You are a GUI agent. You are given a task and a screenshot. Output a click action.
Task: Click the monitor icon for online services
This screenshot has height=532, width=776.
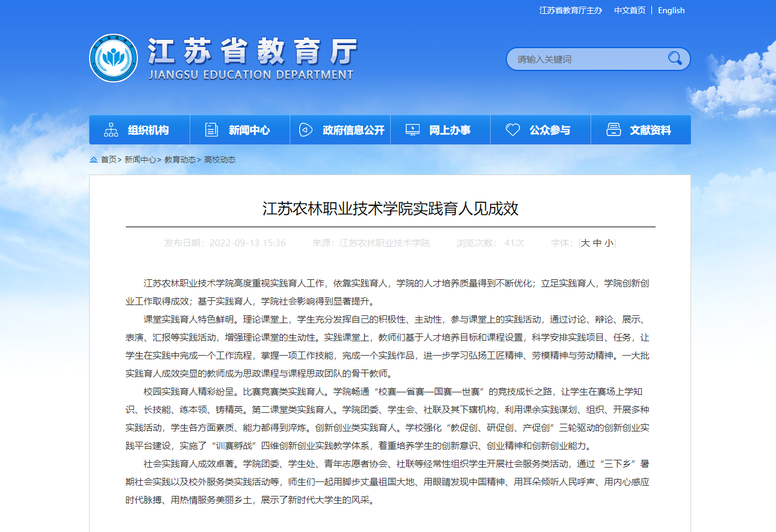click(x=412, y=130)
